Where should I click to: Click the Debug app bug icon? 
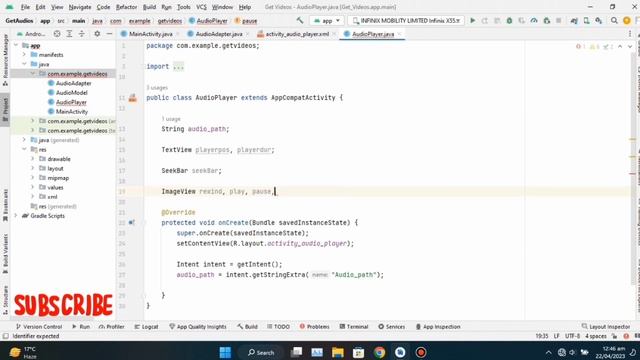509,20
